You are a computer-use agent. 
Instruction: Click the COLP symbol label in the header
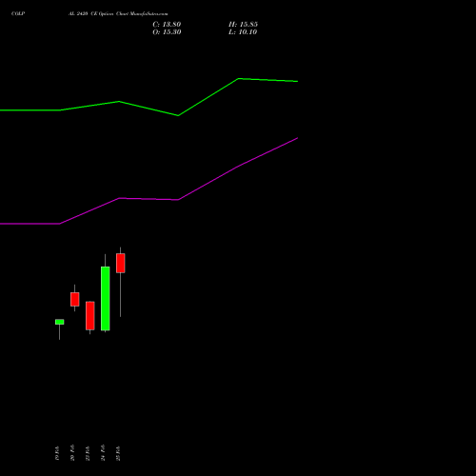pos(18,13)
